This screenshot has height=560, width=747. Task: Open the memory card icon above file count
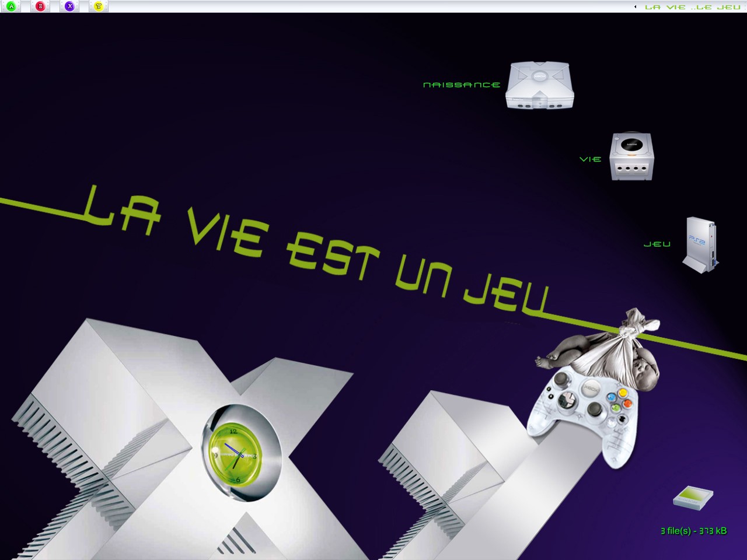click(693, 498)
